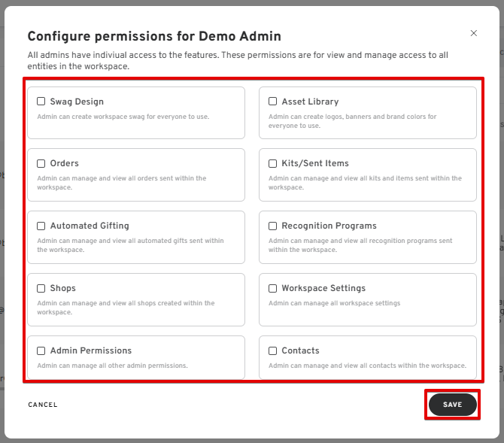This screenshot has width=504, height=443.
Task: Click the Workspace Settings description text
Action: (x=334, y=303)
